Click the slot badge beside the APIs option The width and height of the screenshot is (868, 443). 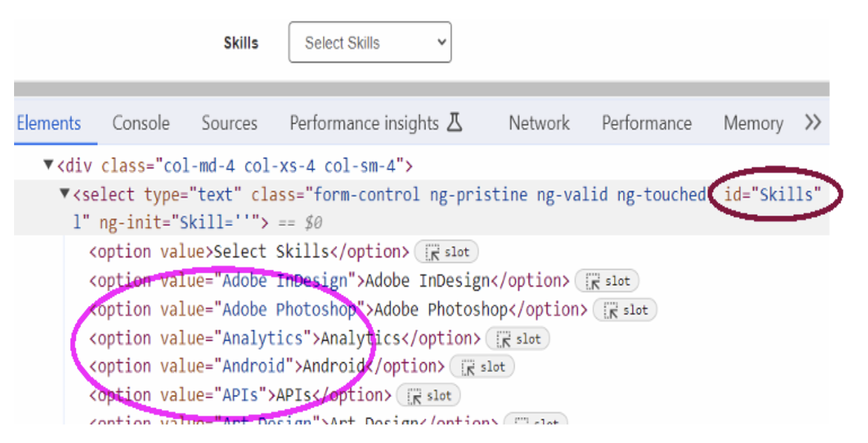[x=428, y=395]
